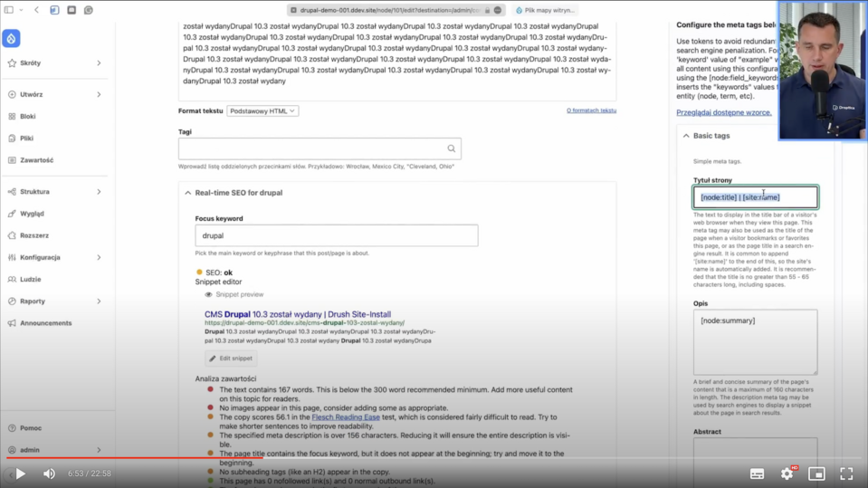Click the Edit snippet button
The height and width of the screenshot is (488, 868).
231,359
